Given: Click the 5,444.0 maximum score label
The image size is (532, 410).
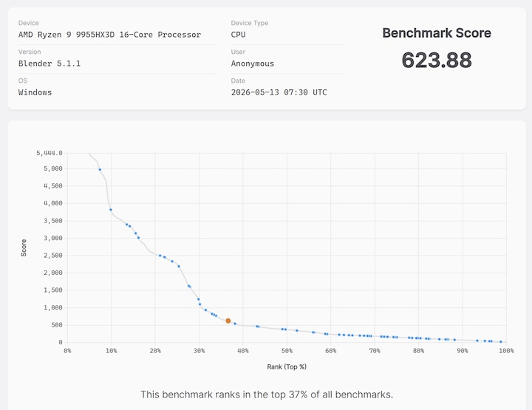Looking at the screenshot, I should 50,153.
